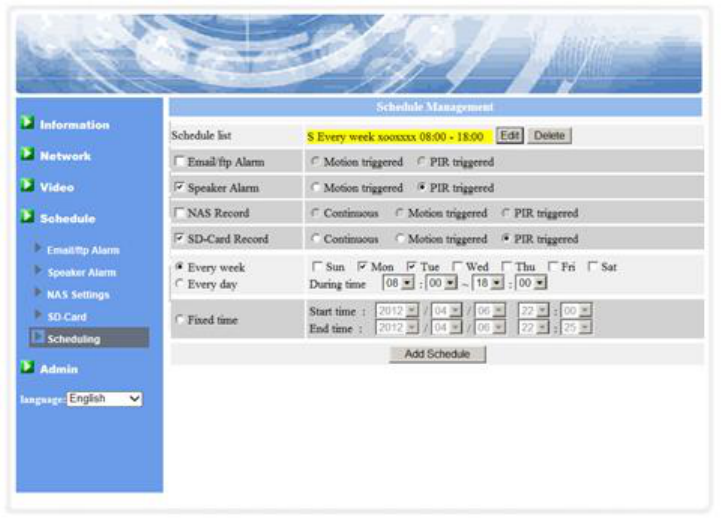Check the Fri day checkbox

tap(553, 266)
